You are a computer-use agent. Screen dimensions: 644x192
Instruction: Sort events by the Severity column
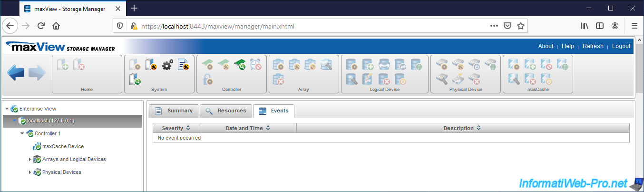176,128
